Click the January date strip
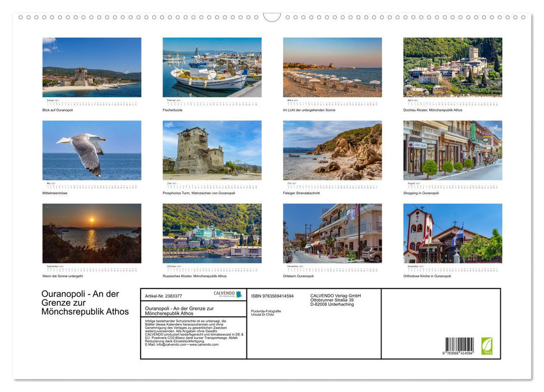Screen dimensions: 544x392 [91, 104]
